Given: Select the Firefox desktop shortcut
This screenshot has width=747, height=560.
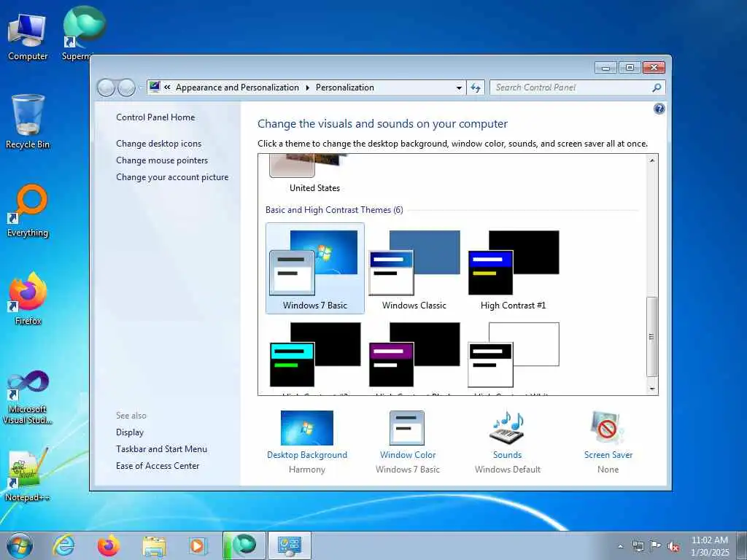Looking at the screenshot, I should (28, 298).
